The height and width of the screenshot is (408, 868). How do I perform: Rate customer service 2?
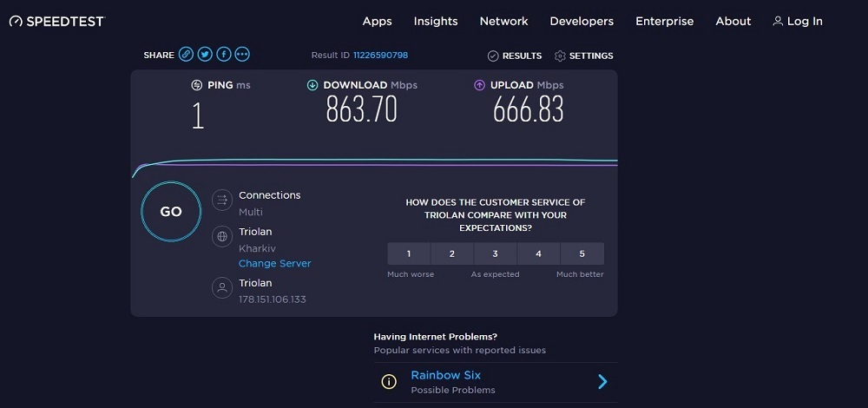pos(451,254)
